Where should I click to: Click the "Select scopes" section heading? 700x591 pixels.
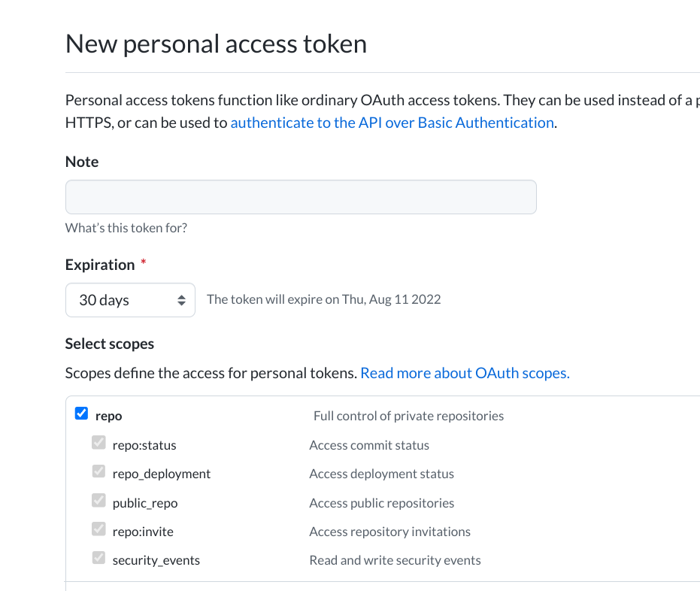110,344
